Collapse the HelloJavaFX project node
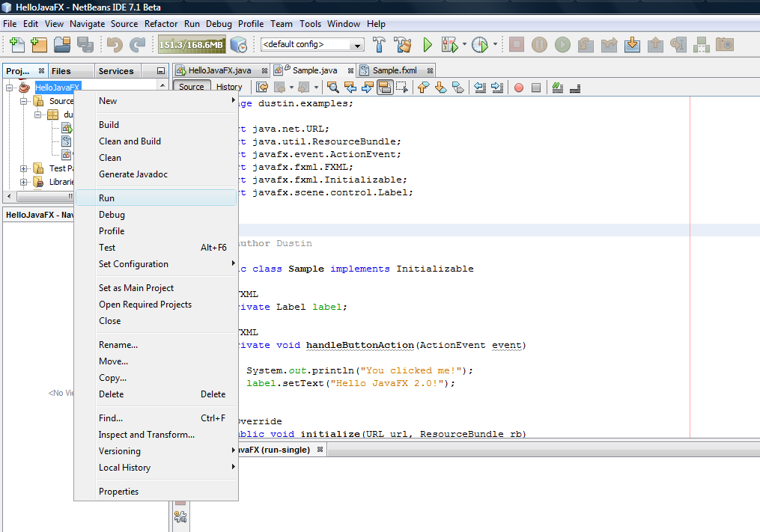Viewport: 760px width, 532px height. 9,88
